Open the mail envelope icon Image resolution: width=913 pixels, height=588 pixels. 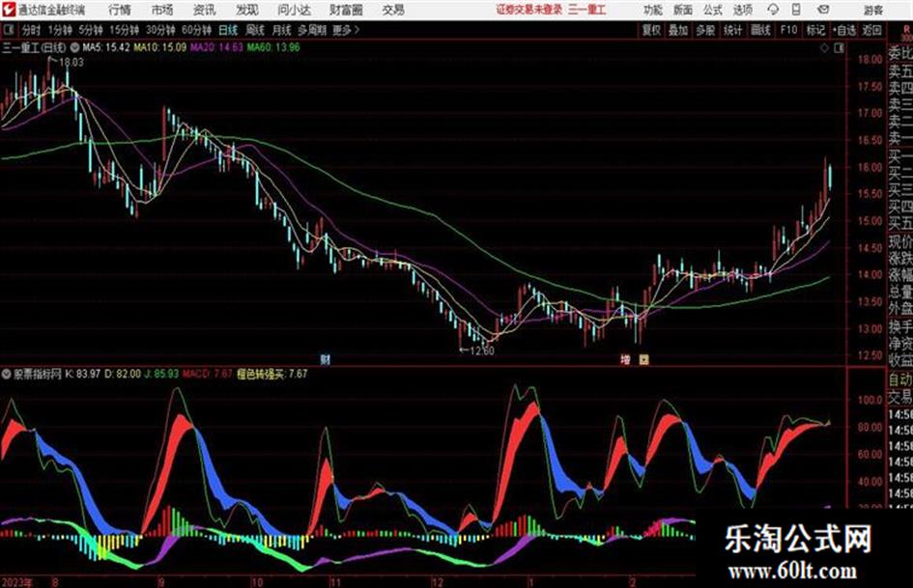pyautogui.click(x=823, y=10)
